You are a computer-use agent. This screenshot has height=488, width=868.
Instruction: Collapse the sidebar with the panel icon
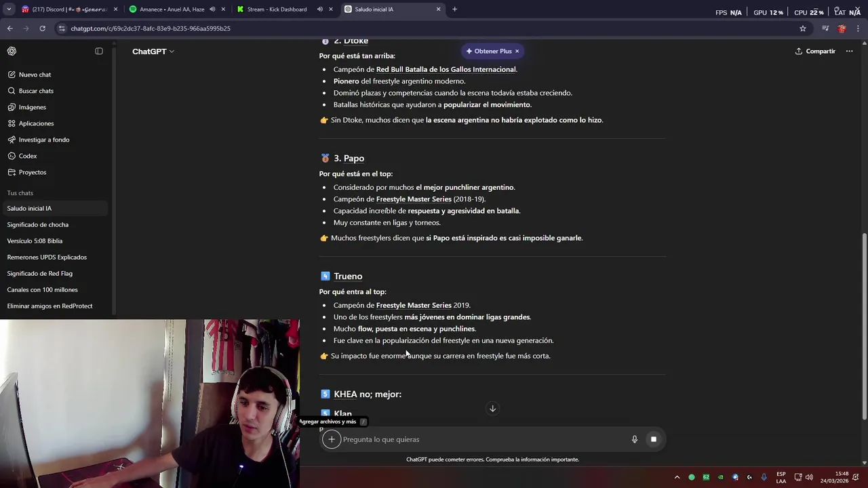99,51
